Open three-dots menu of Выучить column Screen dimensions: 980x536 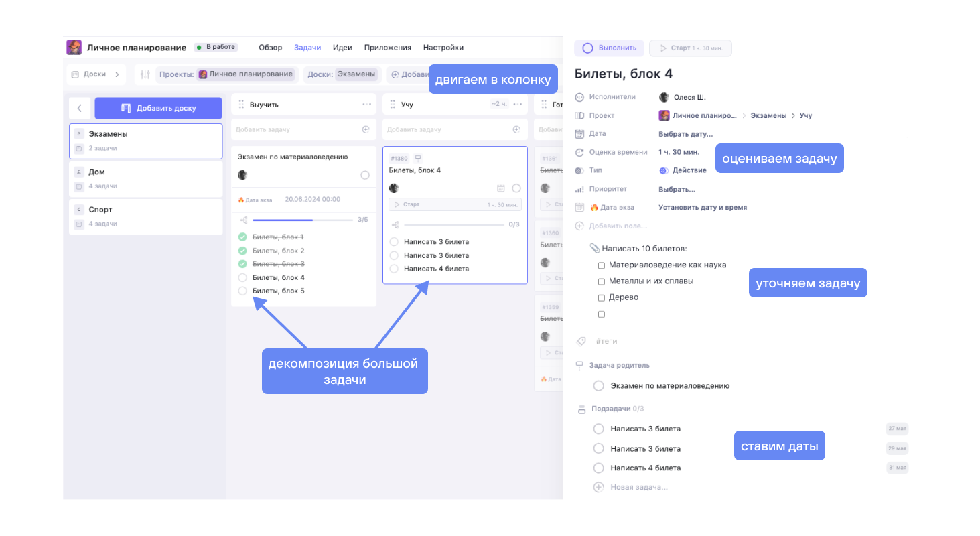366,105
